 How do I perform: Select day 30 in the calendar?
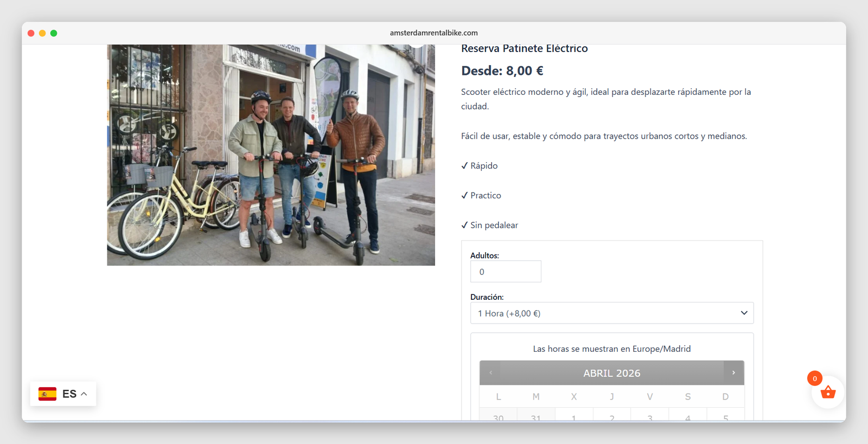click(498, 417)
